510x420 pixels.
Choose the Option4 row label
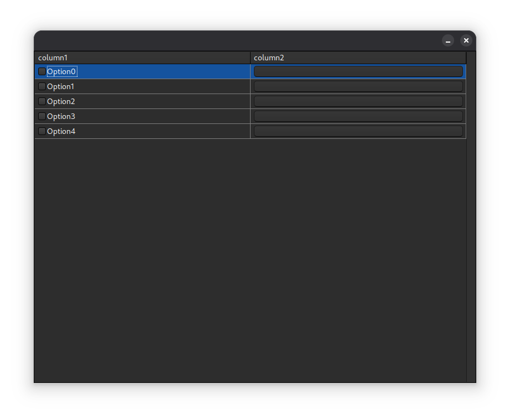coord(61,131)
